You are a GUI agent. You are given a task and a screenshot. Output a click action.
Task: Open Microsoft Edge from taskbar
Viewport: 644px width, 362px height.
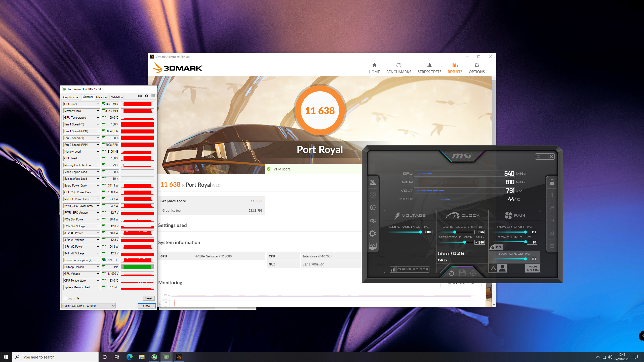click(x=129, y=357)
